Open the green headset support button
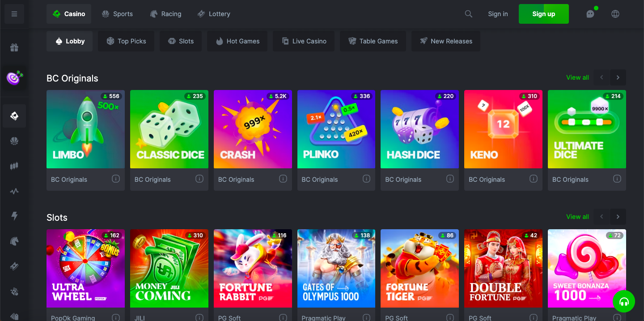 [624, 301]
